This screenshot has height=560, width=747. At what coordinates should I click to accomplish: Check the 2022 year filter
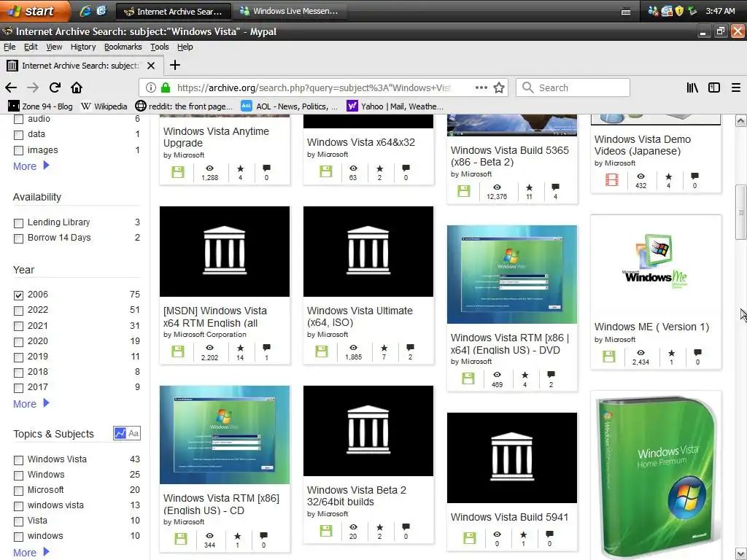[x=18, y=311]
